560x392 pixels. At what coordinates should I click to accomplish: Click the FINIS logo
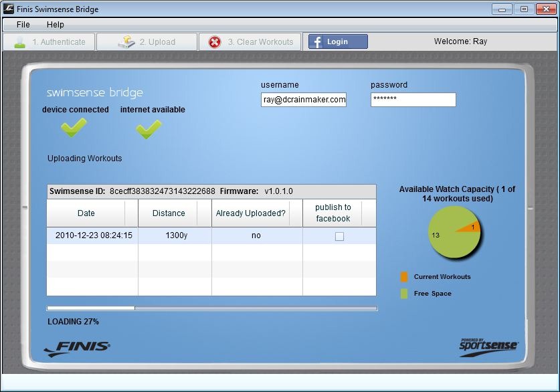pos(77,348)
